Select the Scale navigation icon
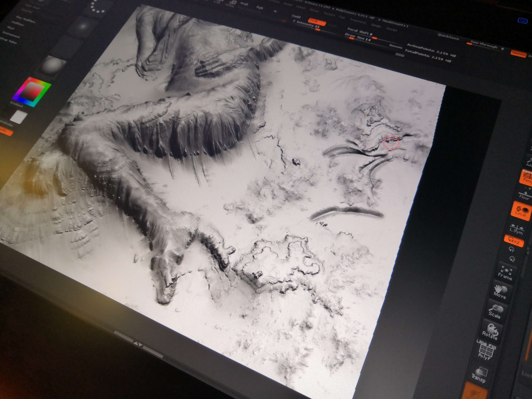This screenshot has height=399, width=532. tap(496, 311)
